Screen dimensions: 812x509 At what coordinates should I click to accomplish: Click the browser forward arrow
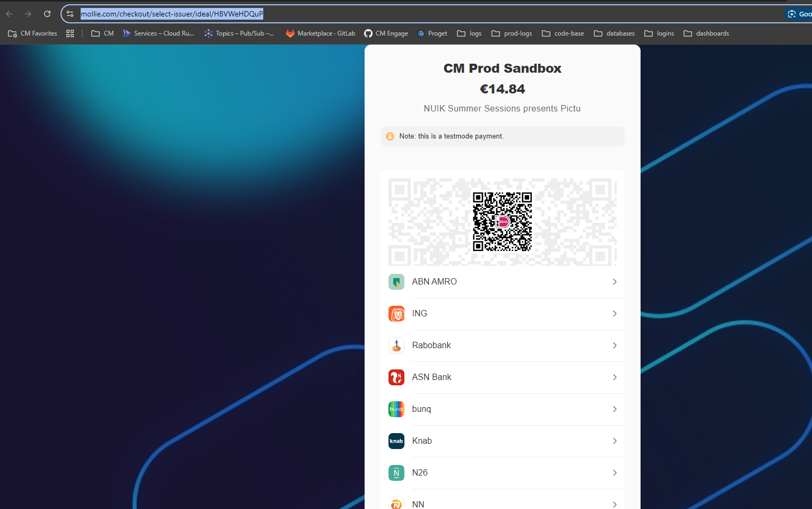28,14
